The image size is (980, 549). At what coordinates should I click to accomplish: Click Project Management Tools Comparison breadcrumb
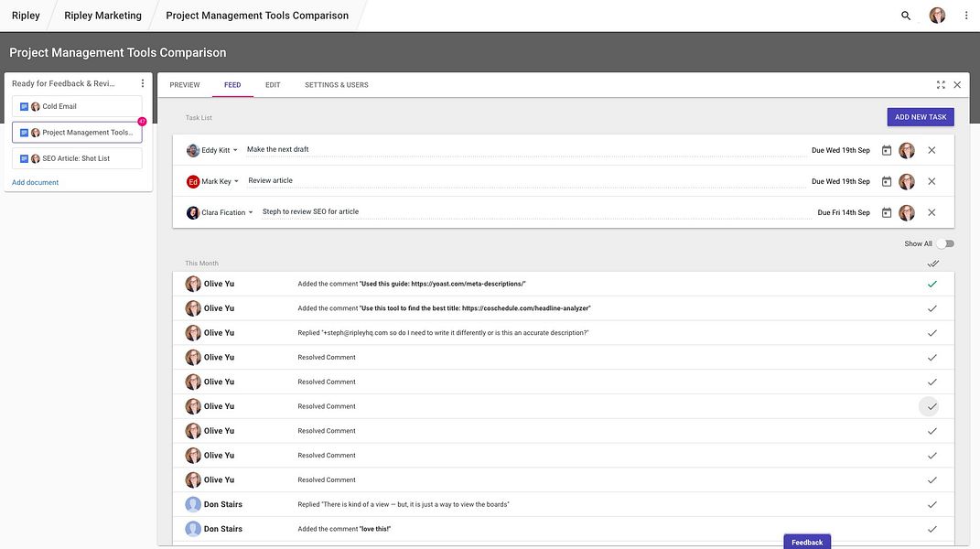point(257,16)
